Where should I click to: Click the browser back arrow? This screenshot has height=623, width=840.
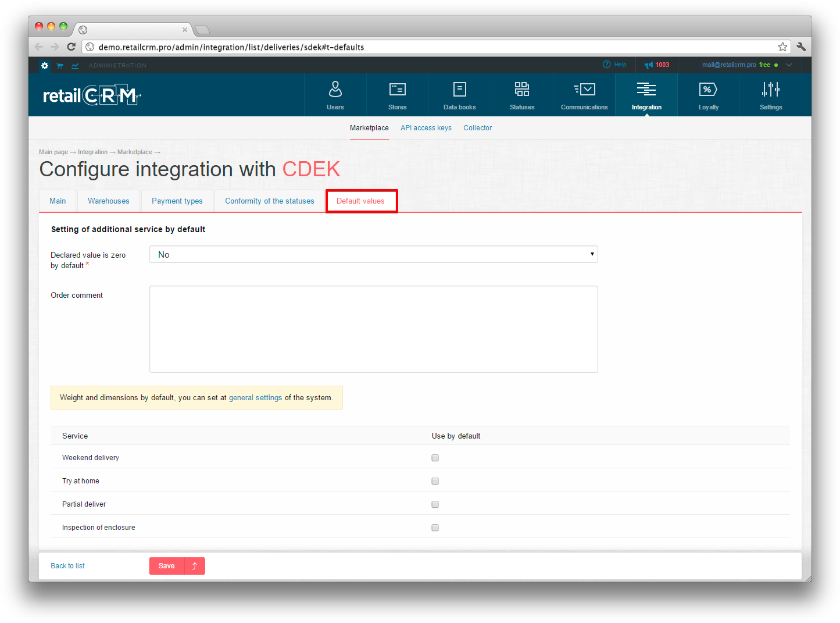coord(39,47)
